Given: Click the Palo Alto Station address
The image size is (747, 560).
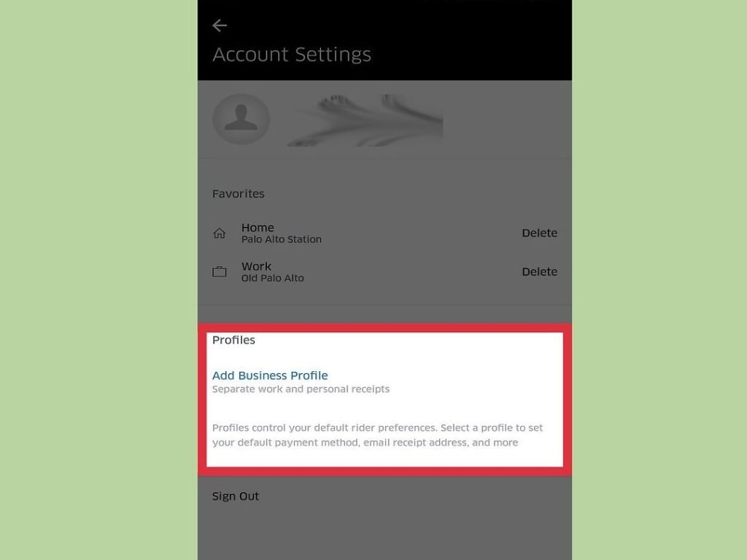Looking at the screenshot, I should [x=281, y=239].
